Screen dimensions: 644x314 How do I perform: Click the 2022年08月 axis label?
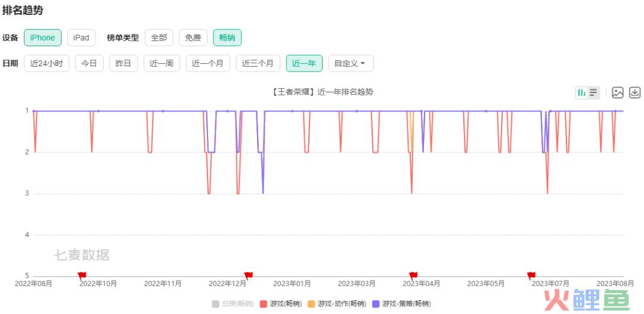coord(33,283)
